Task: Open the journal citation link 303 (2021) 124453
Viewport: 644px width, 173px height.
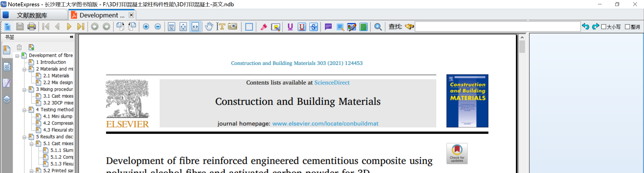Action: (297, 63)
